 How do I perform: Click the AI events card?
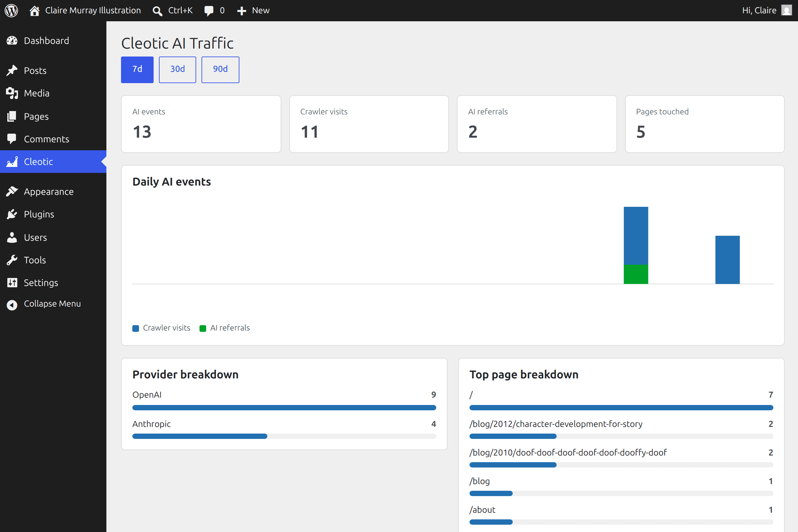pos(201,124)
